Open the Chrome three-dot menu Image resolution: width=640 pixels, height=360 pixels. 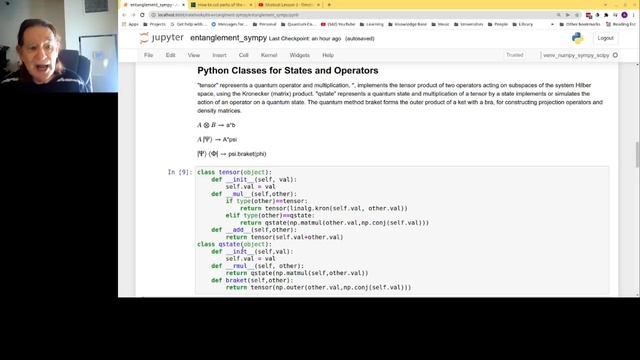click(x=634, y=15)
